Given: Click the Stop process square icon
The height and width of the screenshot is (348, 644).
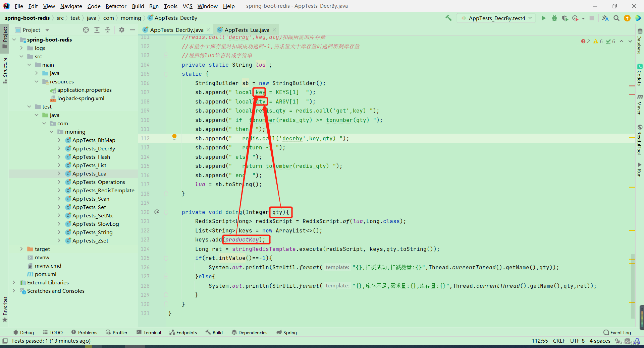Looking at the screenshot, I should [592, 18].
